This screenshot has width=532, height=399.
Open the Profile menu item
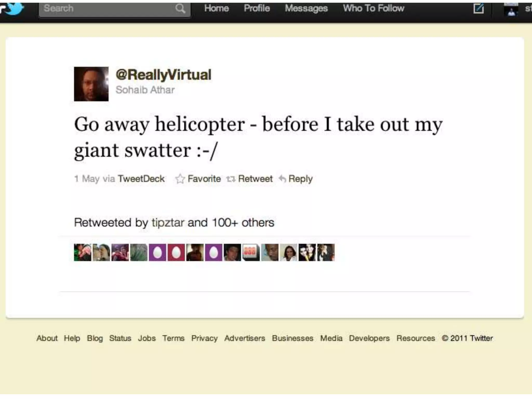tap(257, 8)
